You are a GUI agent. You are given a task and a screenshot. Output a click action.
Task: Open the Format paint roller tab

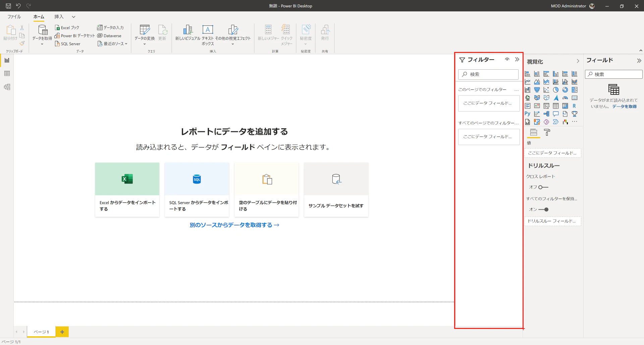(x=547, y=133)
